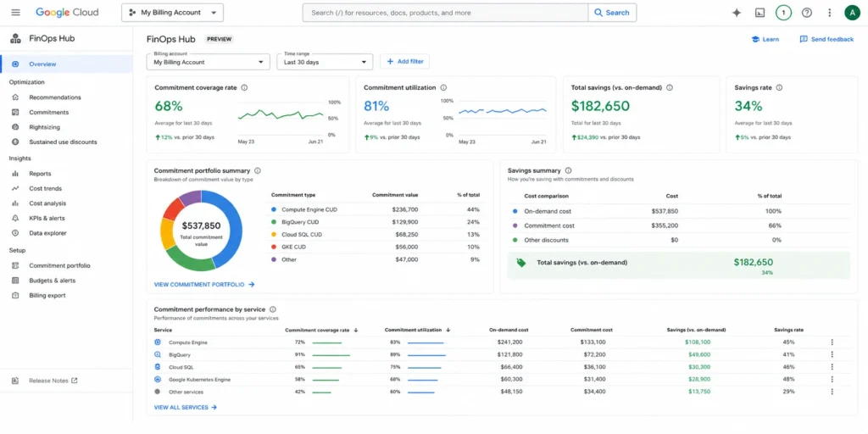The width and height of the screenshot is (868, 434).
Task: Open more options for Compute Engine row
Action: coord(832,342)
